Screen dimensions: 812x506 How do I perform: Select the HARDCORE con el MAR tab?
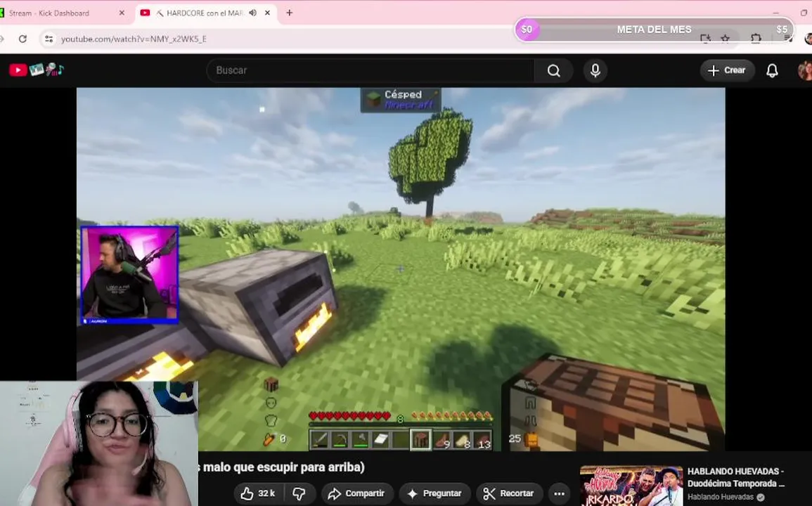205,13
